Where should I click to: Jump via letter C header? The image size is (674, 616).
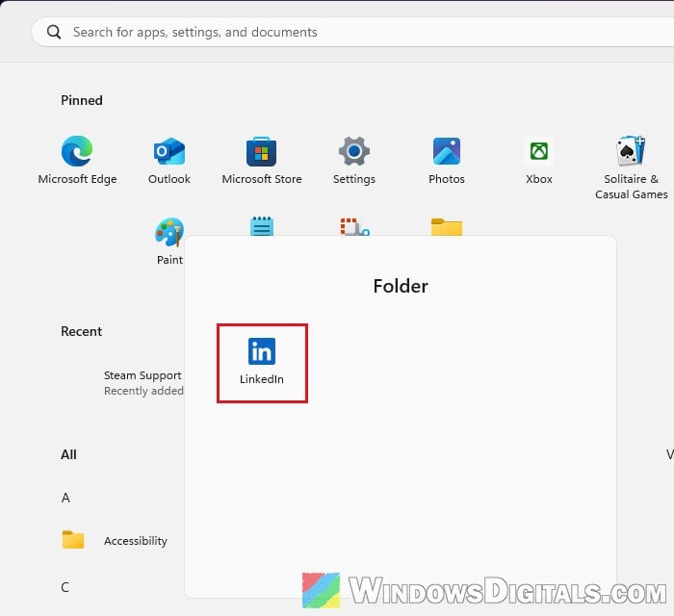coord(65,587)
